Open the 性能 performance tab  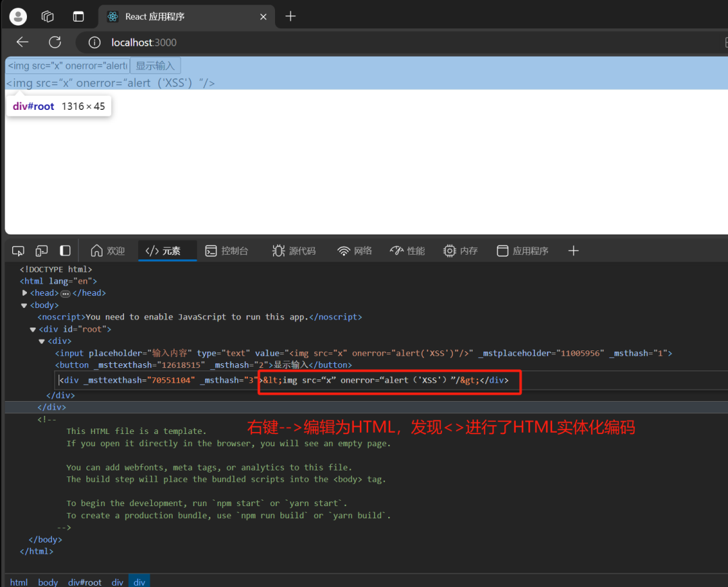pyautogui.click(x=408, y=251)
